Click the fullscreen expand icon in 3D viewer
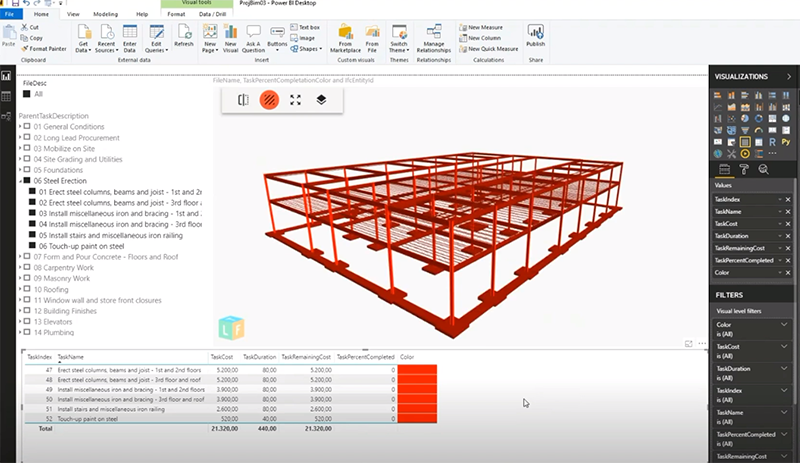This screenshot has width=800, height=463. [295, 99]
